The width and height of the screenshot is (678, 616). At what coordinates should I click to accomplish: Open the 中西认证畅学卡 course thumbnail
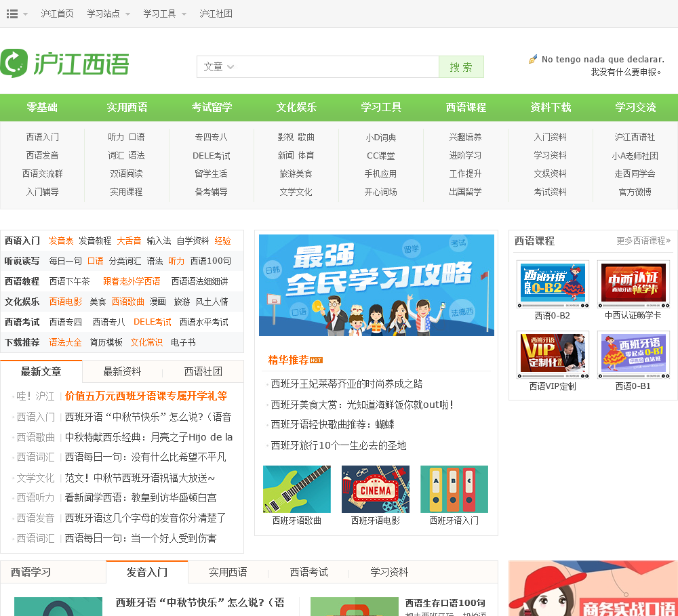[x=633, y=284]
